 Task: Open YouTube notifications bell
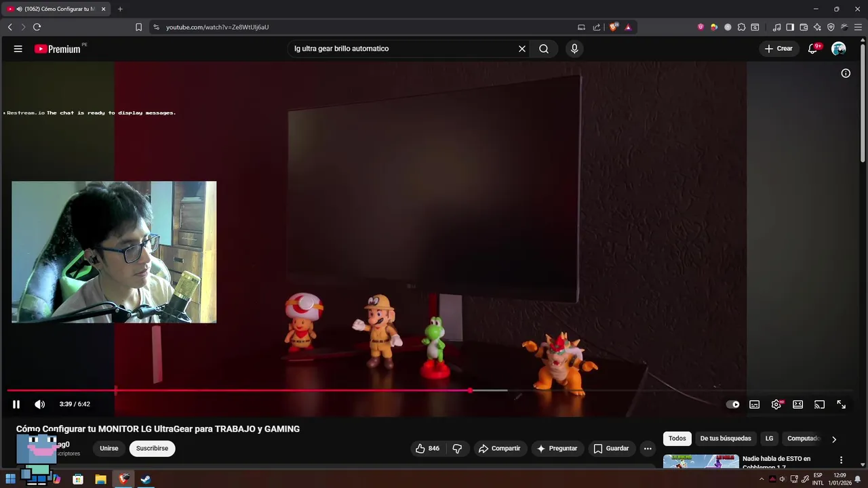tap(813, 49)
